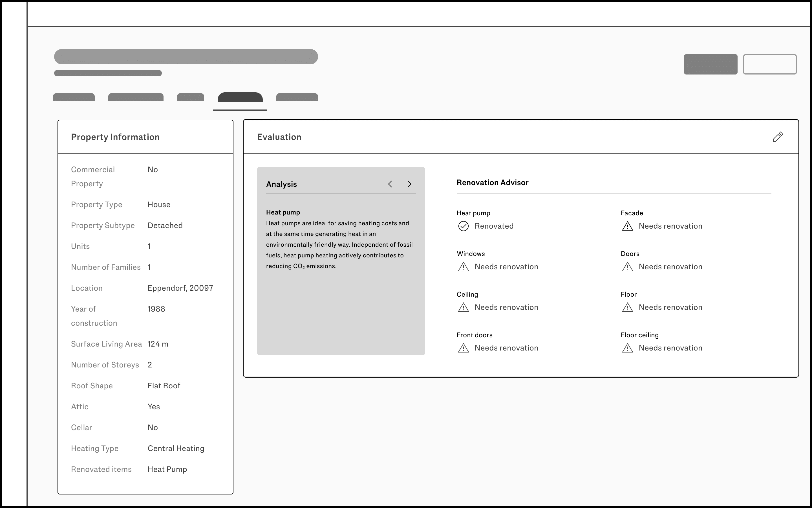Click the Heating Type value Central Heating
Screen dimensions: 812x508
176,448
